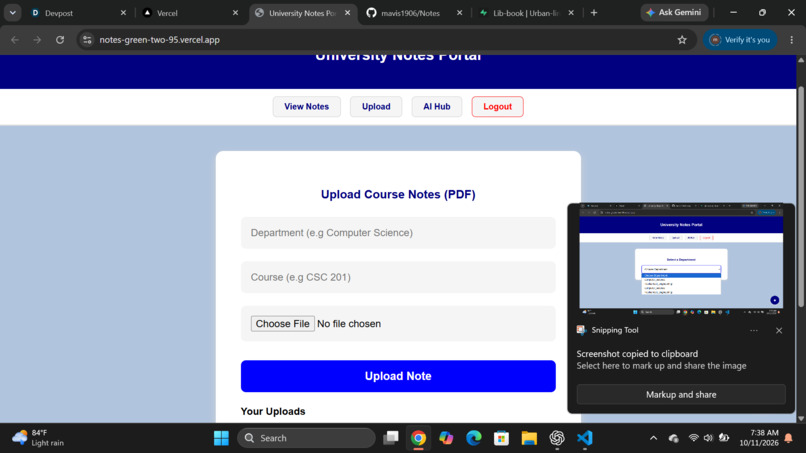Click the address bar URL
Image resolution: width=806 pixels, height=453 pixels.
point(159,40)
